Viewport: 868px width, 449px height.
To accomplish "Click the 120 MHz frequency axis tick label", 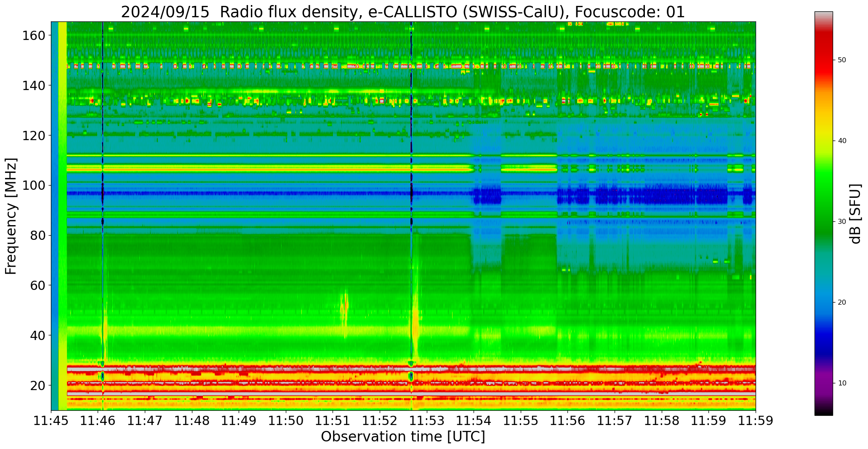I will pyautogui.click(x=34, y=135).
